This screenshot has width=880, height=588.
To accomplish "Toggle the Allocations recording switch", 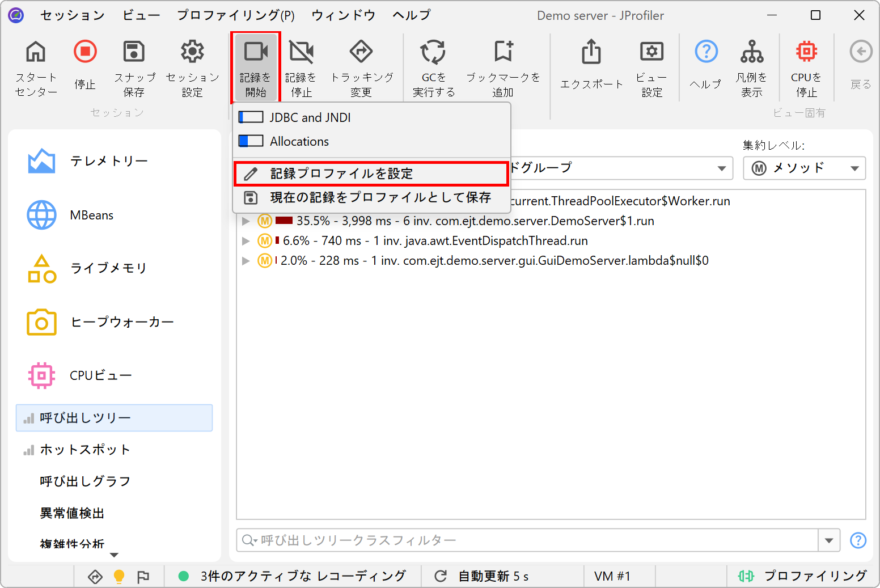I will [251, 141].
